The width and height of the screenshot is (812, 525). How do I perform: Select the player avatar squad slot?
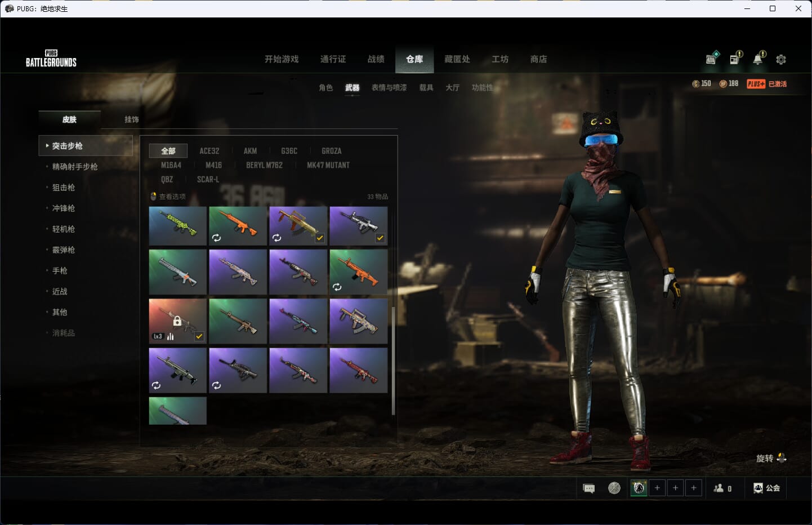[639, 488]
